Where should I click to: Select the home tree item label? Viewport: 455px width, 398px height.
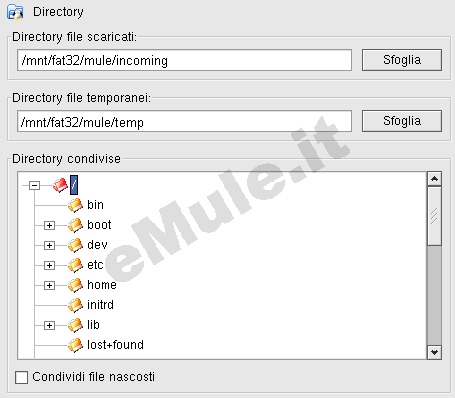[102, 285]
